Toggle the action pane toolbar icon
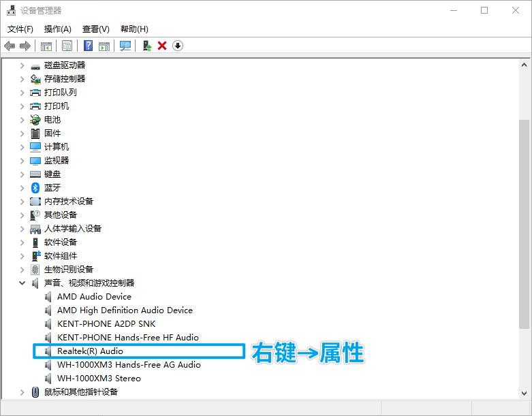532x416 pixels. (104, 46)
